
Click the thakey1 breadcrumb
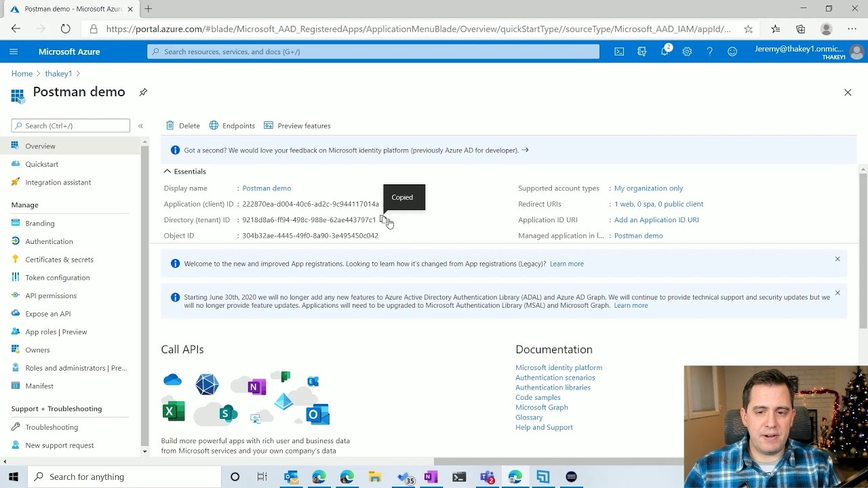[x=58, y=73]
